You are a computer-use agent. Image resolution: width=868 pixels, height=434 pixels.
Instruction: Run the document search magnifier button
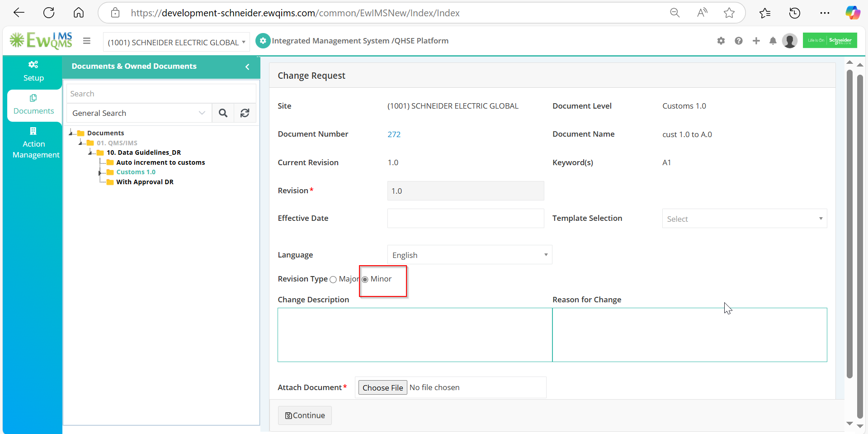tap(223, 113)
